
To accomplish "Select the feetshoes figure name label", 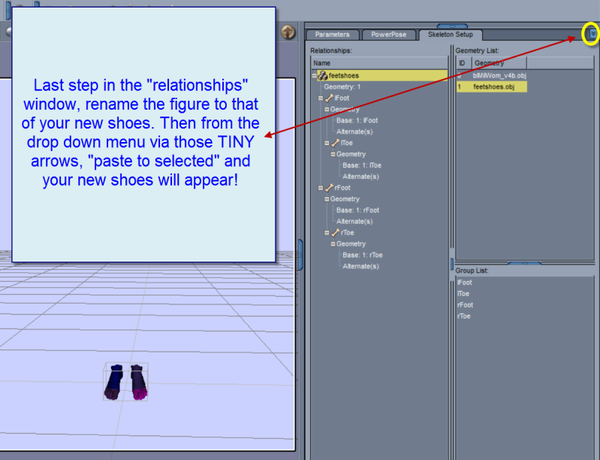I will pos(344,76).
